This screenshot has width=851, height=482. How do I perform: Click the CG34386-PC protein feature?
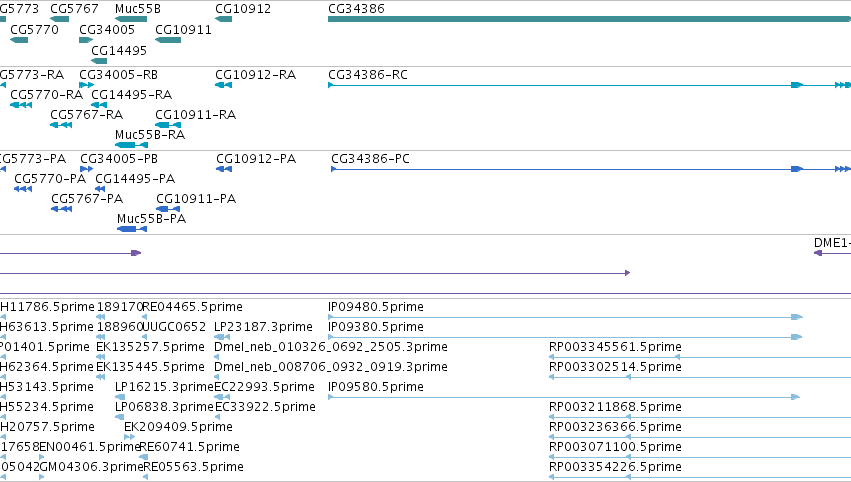click(591, 169)
